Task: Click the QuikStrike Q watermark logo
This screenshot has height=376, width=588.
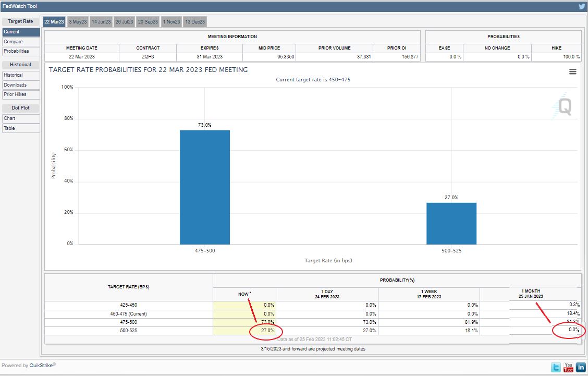Action: point(564,107)
